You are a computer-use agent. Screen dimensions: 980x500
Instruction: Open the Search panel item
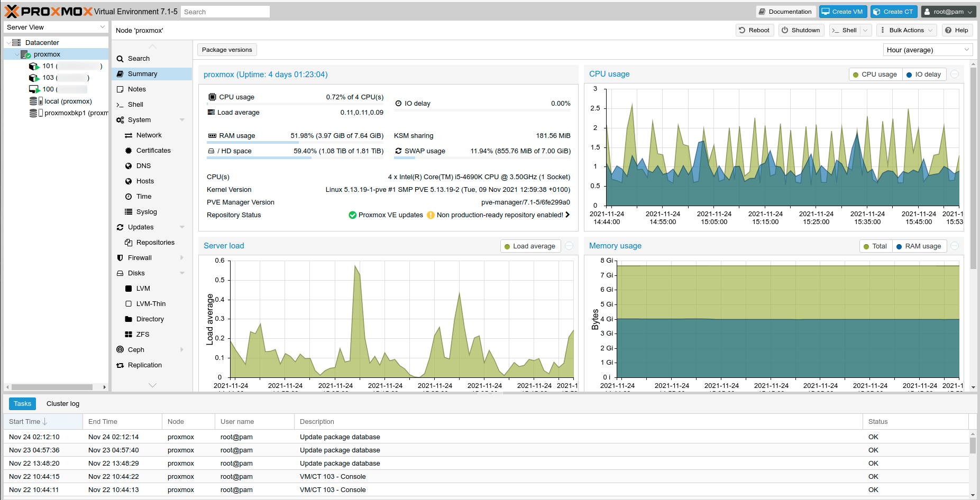pos(152,59)
